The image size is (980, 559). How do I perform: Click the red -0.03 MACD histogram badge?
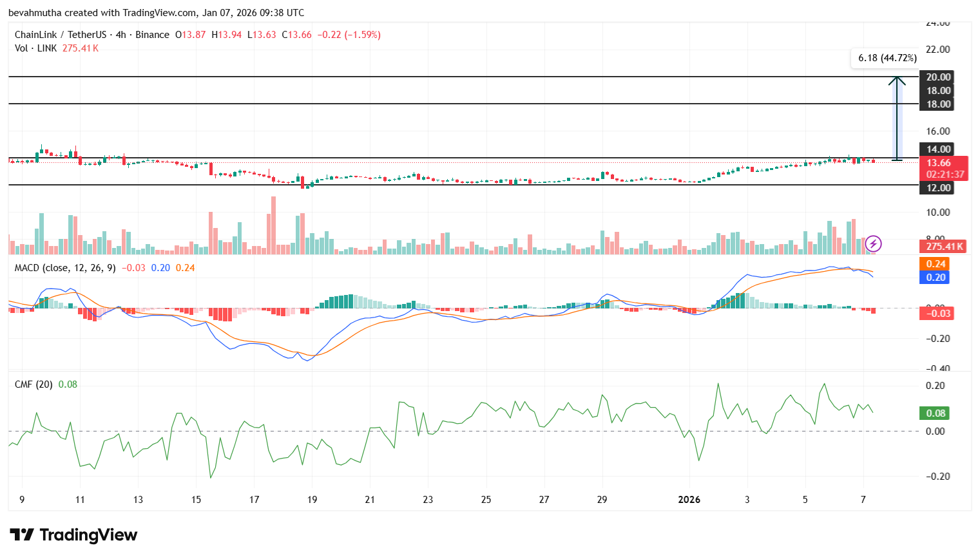coord(936,312)
